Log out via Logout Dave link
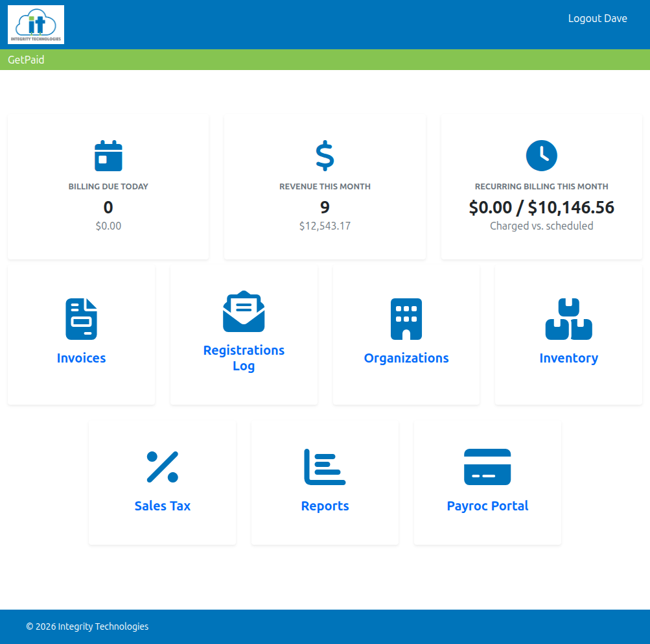 (x=598, y=18)
